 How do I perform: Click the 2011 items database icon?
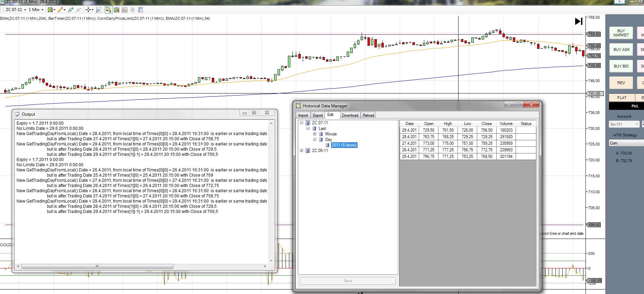pos(327,145)
